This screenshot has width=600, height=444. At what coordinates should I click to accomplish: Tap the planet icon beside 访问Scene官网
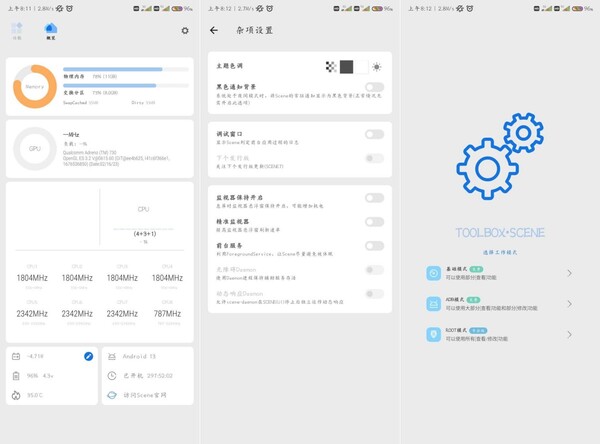[112, 395]
